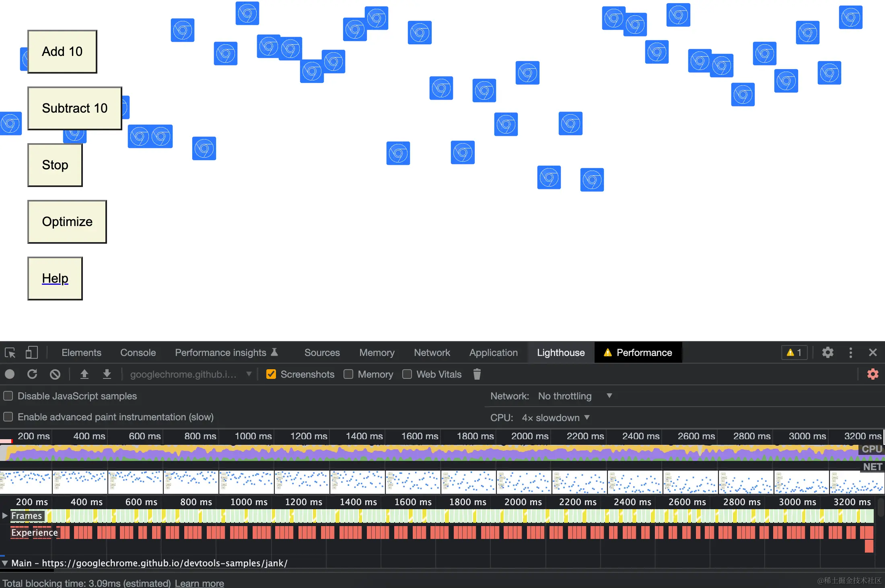This screenshot has width=885, height=588.
Task: Save the profile via download icon
Action: pyautogui.click(x=107, y=374)
